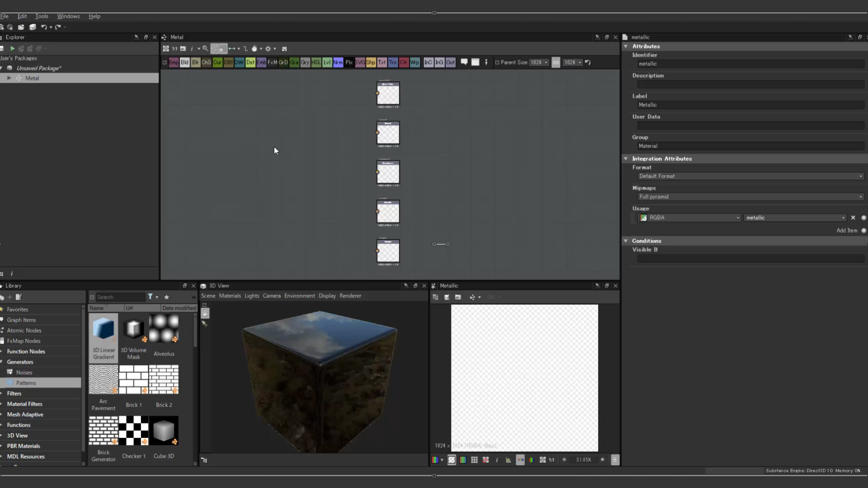Open the Tools menu
This screenshot has height=488, width=868.
click(42, 16)
